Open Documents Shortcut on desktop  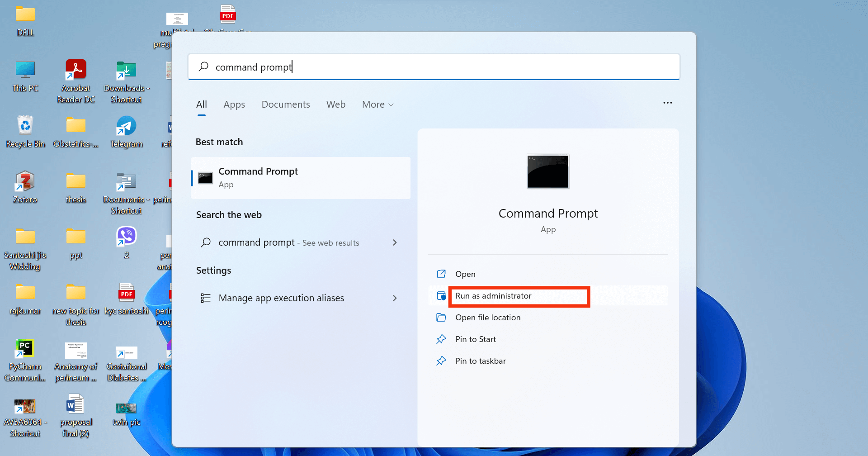pyautogui.click(x=127, y=193)
